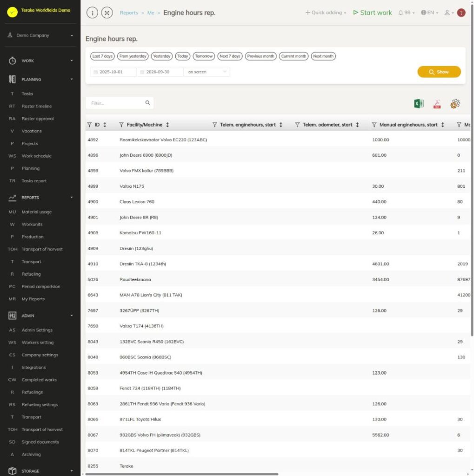Open the 'on screen' output dropdown
The height and width of the screenshot is (476, 474).
(x=207, y=72)
